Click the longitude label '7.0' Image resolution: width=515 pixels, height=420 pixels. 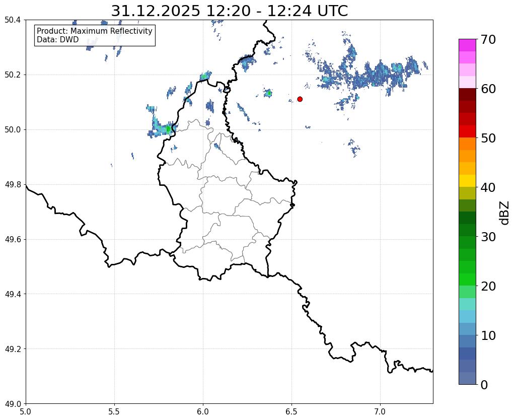[380, 411]
